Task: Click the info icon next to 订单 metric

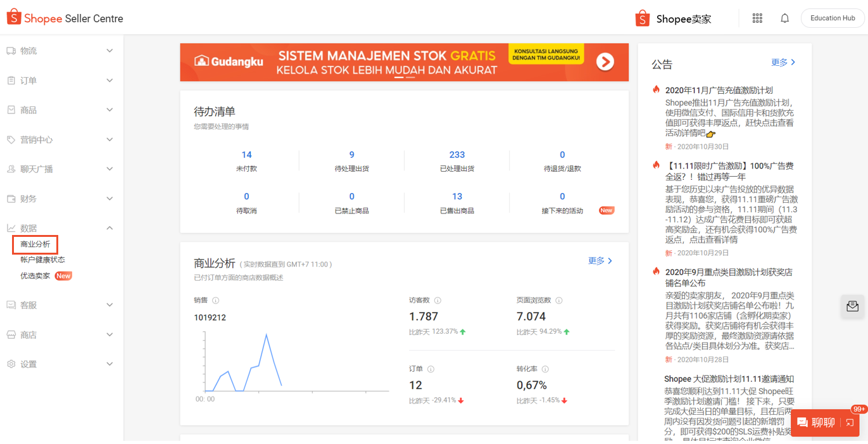Action: tap(431, 369)
